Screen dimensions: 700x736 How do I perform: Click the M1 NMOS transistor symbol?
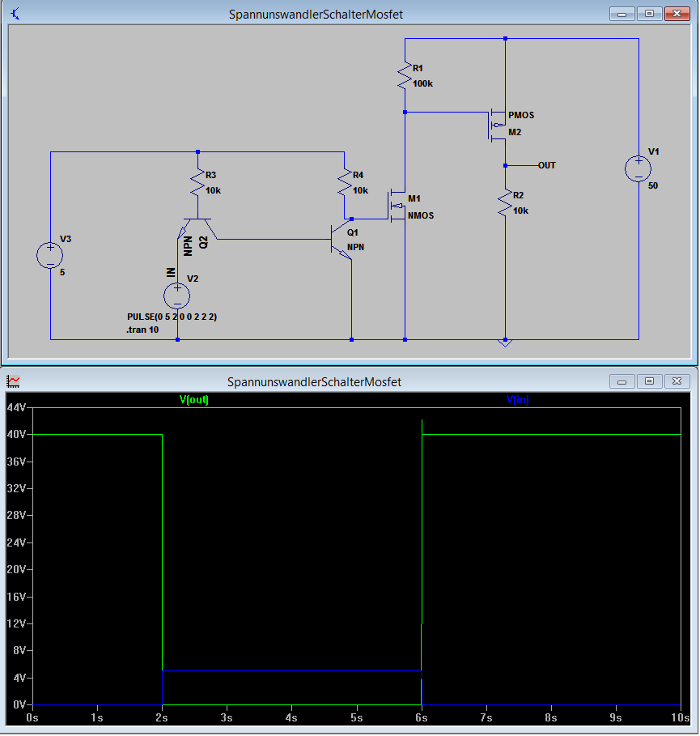397,206
